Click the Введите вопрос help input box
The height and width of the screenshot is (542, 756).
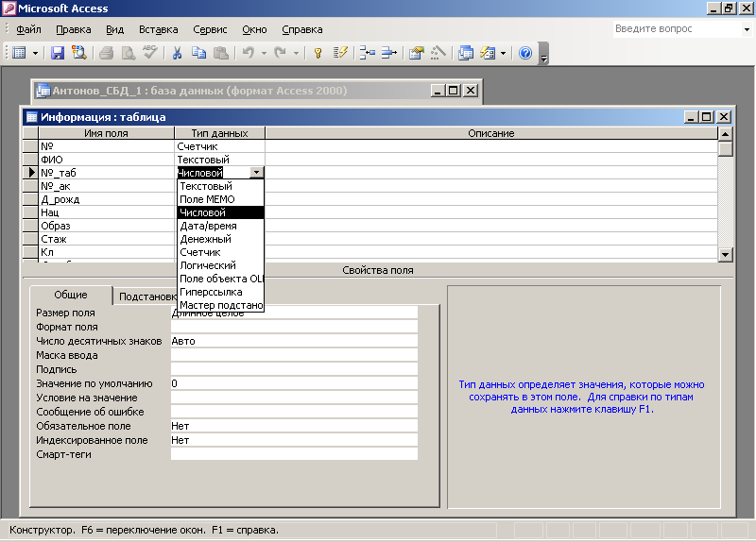(x=677, y=29)
